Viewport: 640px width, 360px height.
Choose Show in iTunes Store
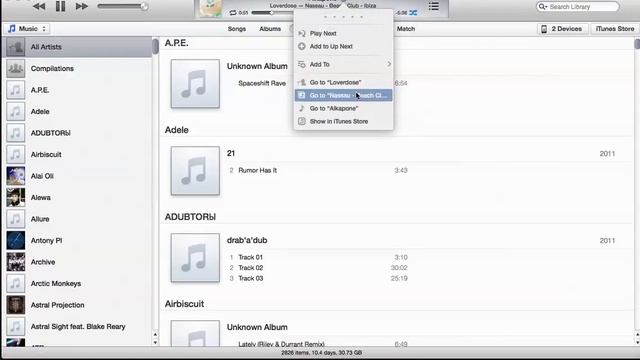click(x=343, y=122)
